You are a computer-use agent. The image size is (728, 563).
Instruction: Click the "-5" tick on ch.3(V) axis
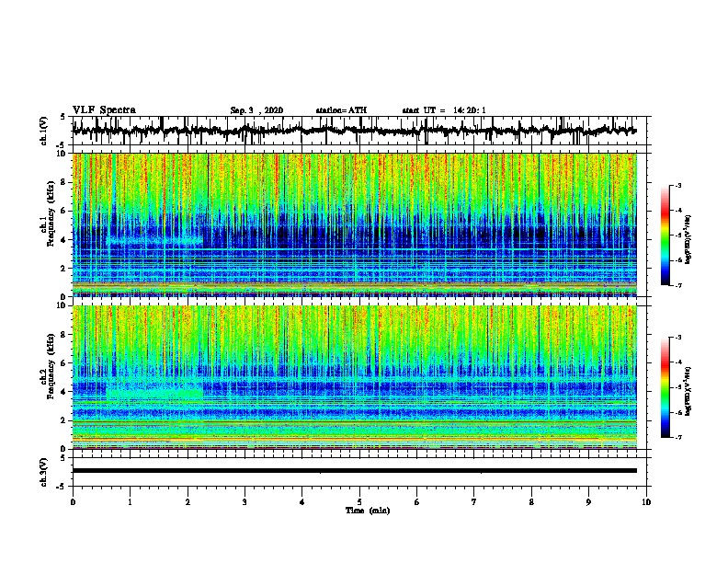(62, 487)
